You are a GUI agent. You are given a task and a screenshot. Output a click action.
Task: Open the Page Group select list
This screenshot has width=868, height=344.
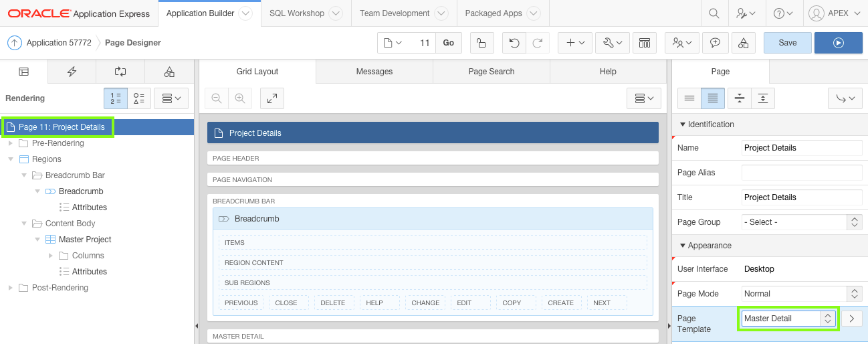coord(802,222)
